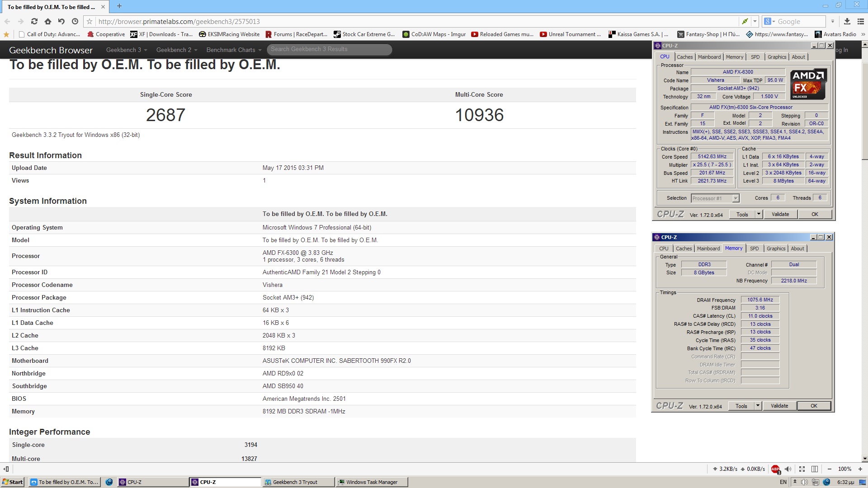Bookmark this page with the star icon
Image resolution: width=868 pixels, height=488 pixels.
pyautogui.click(x=90, y=21)
